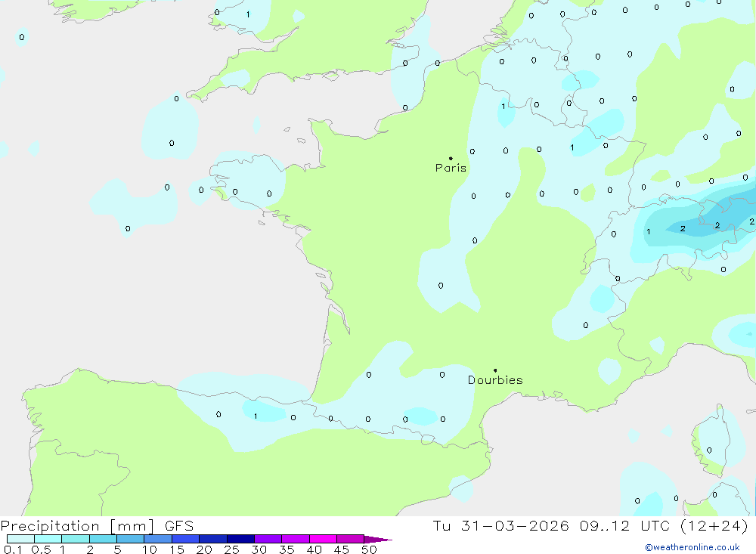Click the legend value label '45'
The width and height of the screenshot is (756, 554).
pos(342,549)
